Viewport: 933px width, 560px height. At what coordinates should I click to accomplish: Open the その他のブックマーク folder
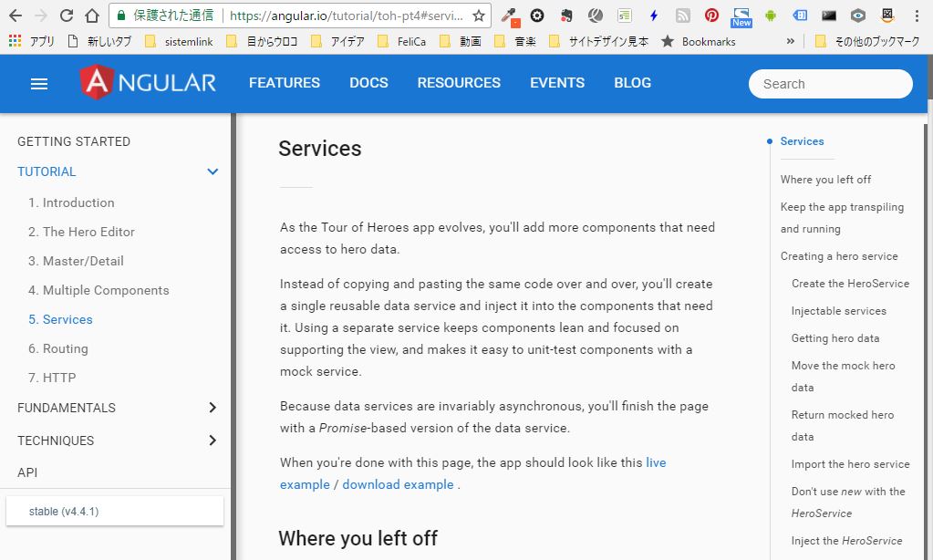click(x=867, y=41)
